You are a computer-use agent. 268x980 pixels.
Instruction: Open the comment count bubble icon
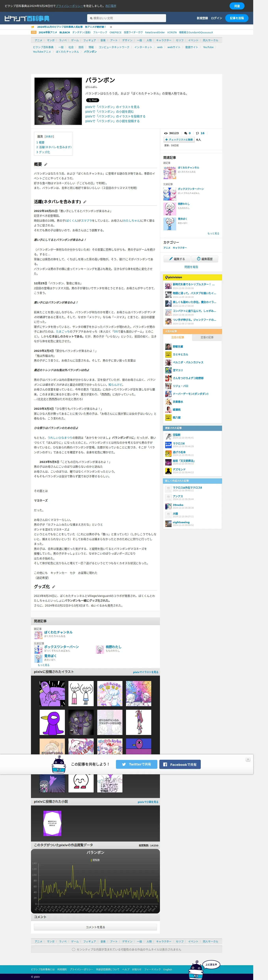tap(185, 133)
